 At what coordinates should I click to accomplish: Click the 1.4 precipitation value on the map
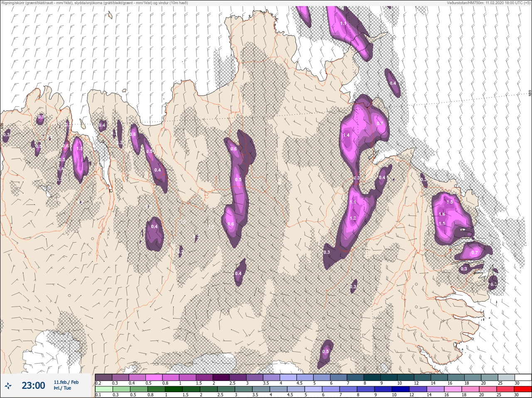click(x=346, y=135)
